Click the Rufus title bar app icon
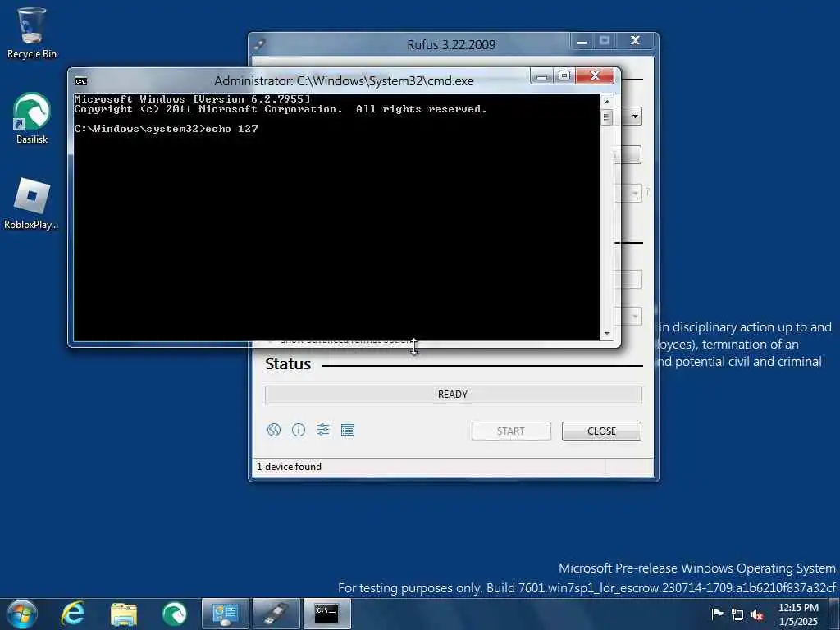The width and height of the screenshot is (840, 630). point(260,44)
